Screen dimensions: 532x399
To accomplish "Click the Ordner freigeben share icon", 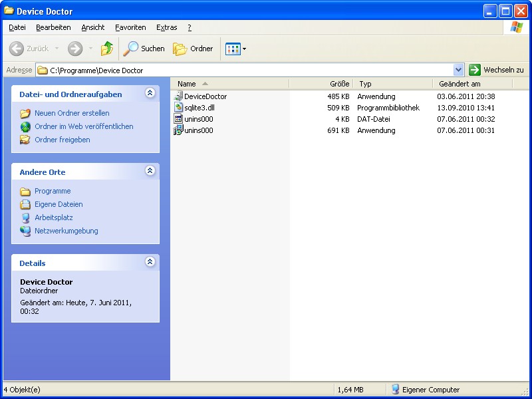I will (x=25, y=140).
